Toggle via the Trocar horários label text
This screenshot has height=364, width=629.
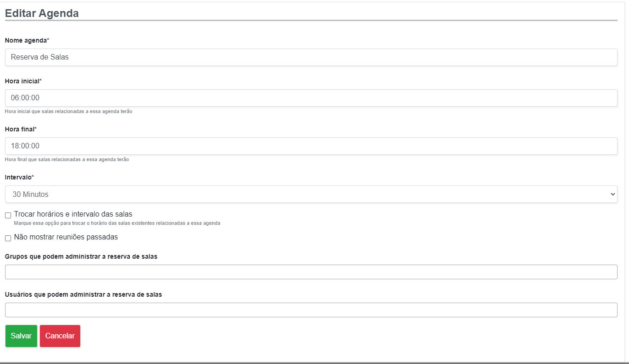coord(73,214)
